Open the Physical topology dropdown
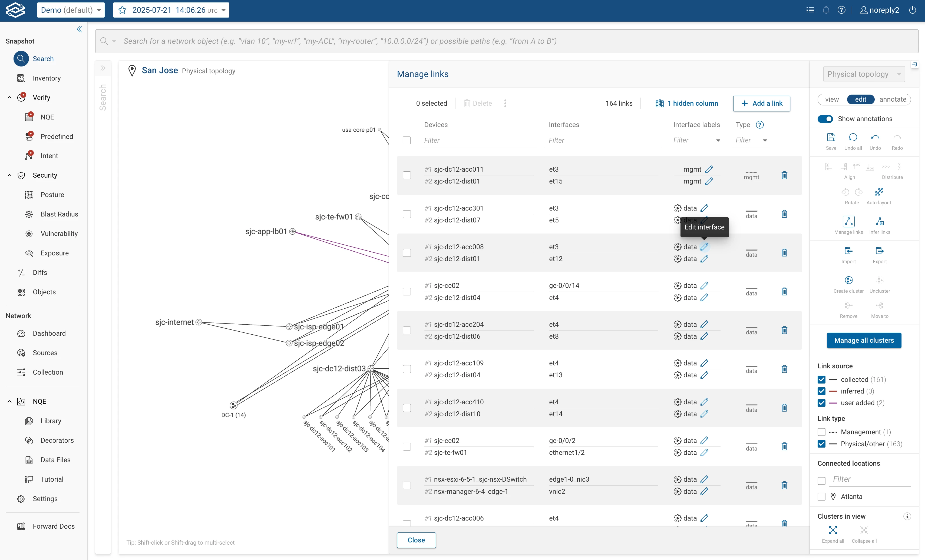 [x=864, y=74]
